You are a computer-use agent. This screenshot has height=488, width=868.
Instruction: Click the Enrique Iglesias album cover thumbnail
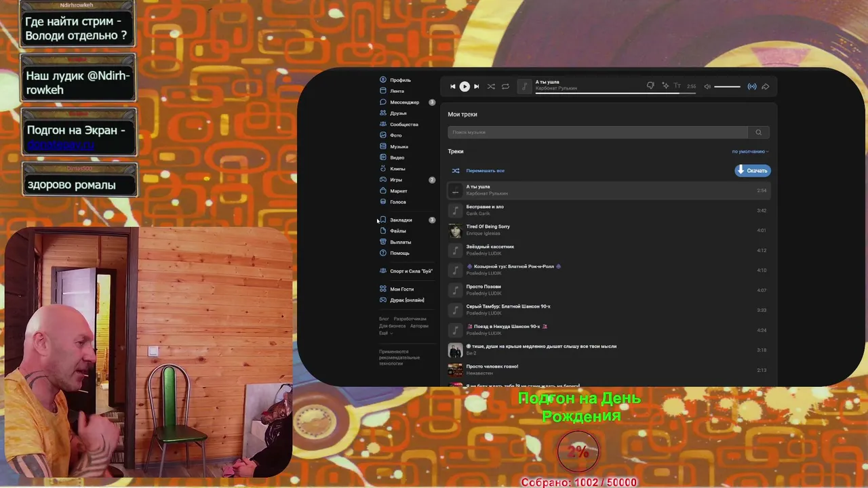coord(455,230)
